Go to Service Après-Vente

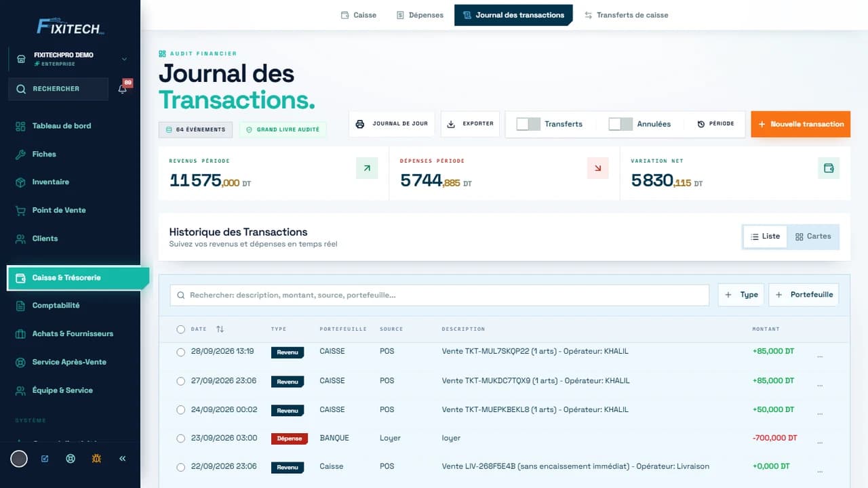coord(69,363)
